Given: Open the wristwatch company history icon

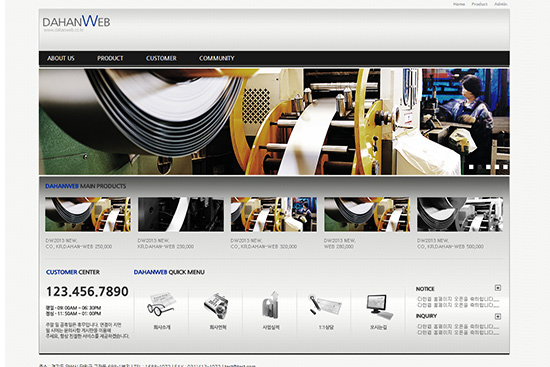Looking at the screenshot, I should point(216,306).
